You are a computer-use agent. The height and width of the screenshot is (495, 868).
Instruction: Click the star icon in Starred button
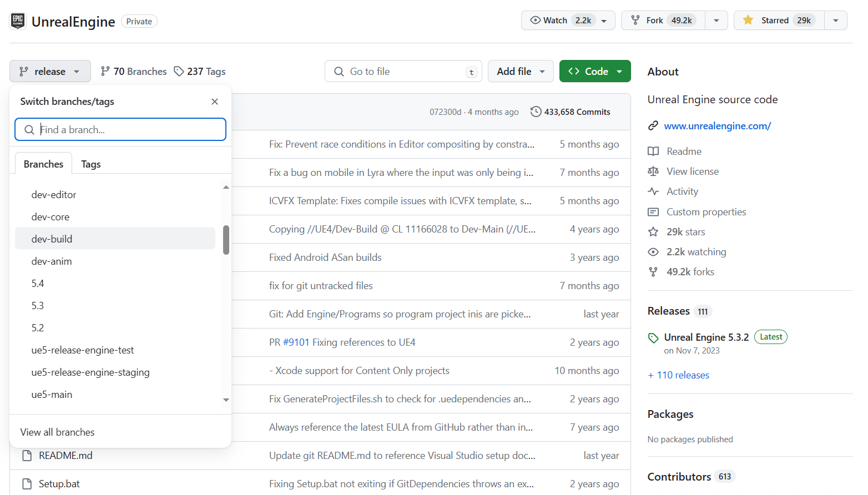pyautogui.click(x=748, y=21)
